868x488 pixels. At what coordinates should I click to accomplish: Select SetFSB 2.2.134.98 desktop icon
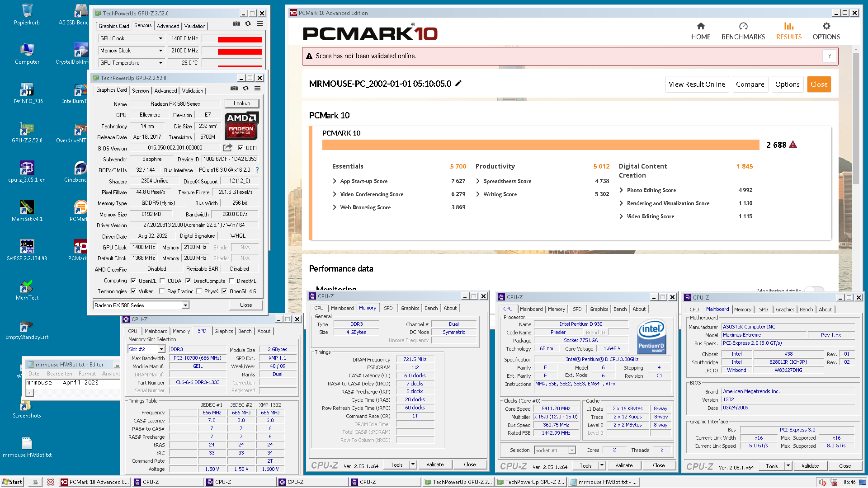coord(27,250)
